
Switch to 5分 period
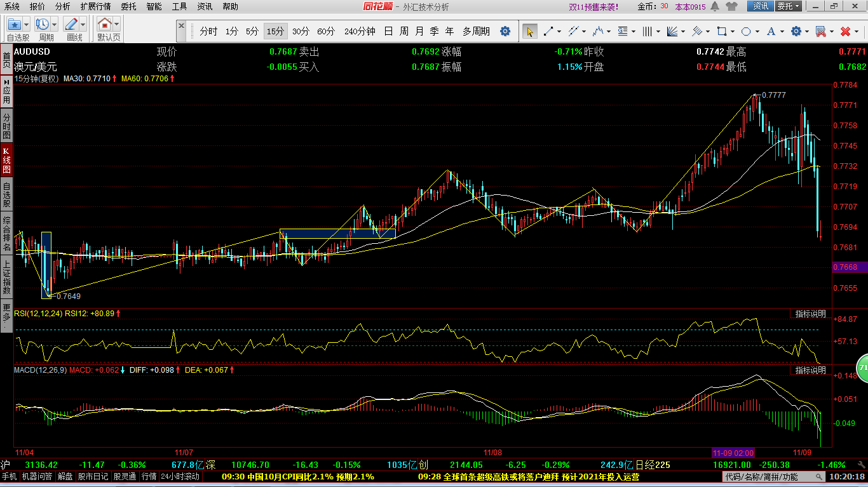coord(252,31)
